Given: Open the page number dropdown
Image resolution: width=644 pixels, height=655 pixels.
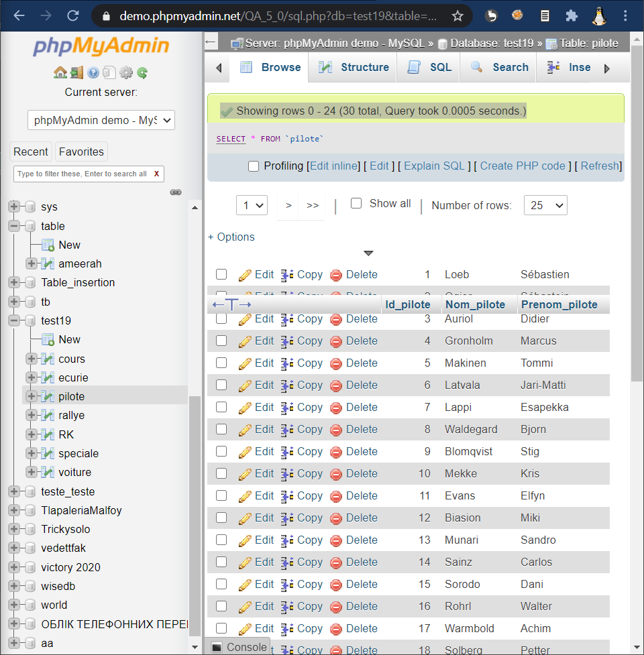Looking at the screenshot, I should point(252,205).
